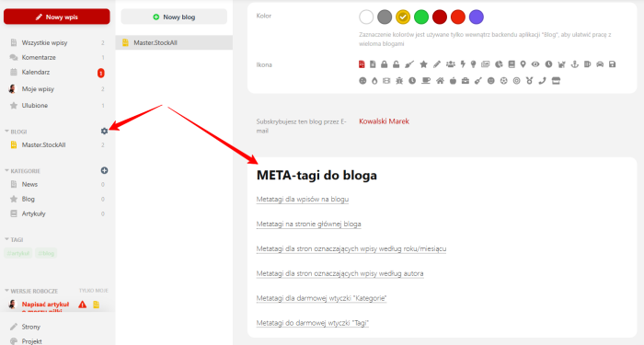644x345 pixels.
Task: Open Metatagi do darmowej wtyczki "Tagi"
Action: [x=313, y=323]
